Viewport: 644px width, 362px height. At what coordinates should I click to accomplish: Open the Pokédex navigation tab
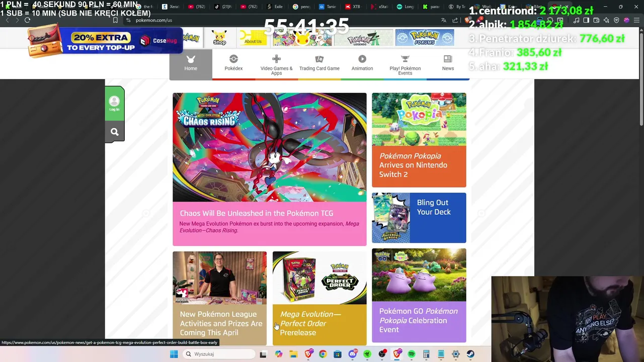click(x=233, y=64)
